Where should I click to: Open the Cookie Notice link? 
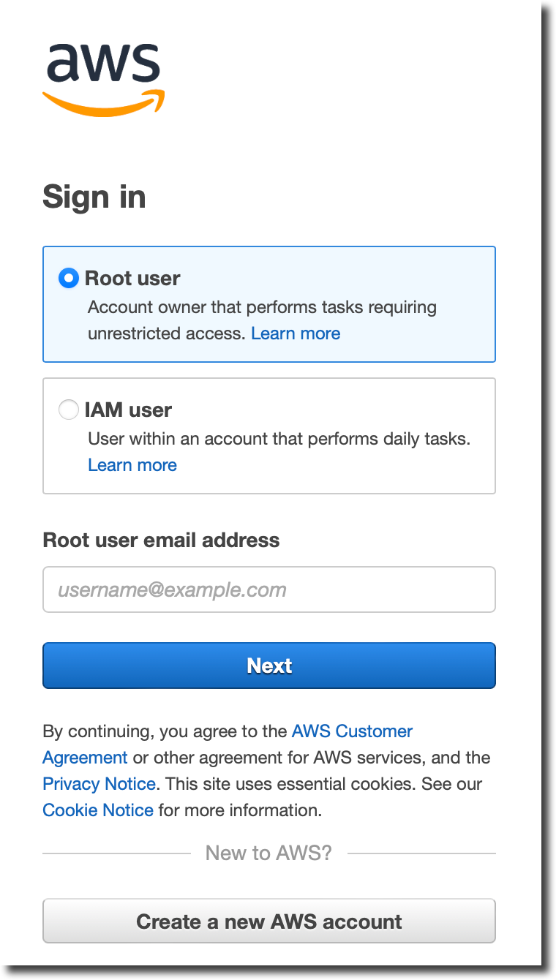(x=98, y=810)
